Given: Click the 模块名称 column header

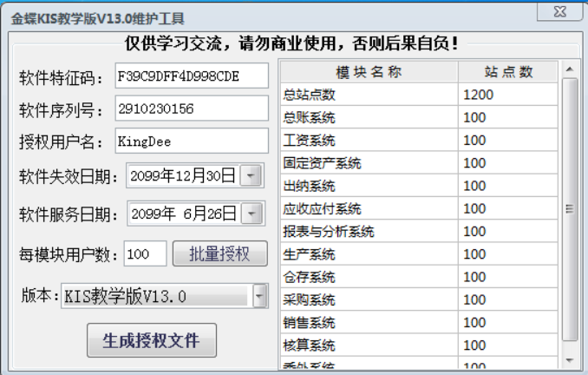Looking at the screenshot, I should (369, 71).
